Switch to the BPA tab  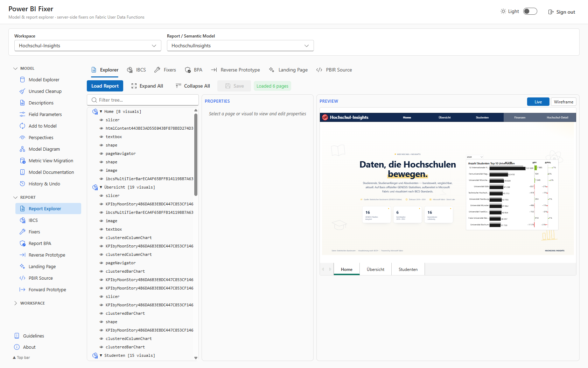pyautogui.click(x=194, y=70)
